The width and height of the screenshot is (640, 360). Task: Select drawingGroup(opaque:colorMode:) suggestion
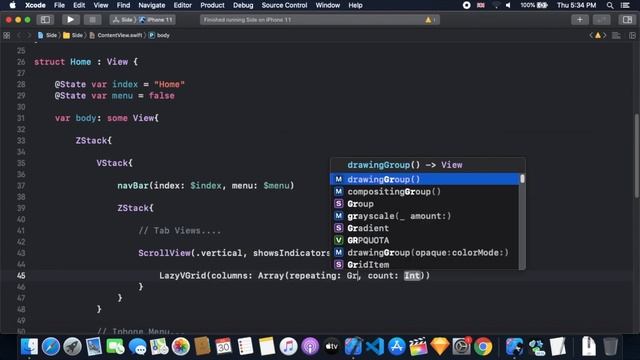(x=424, y=253)
